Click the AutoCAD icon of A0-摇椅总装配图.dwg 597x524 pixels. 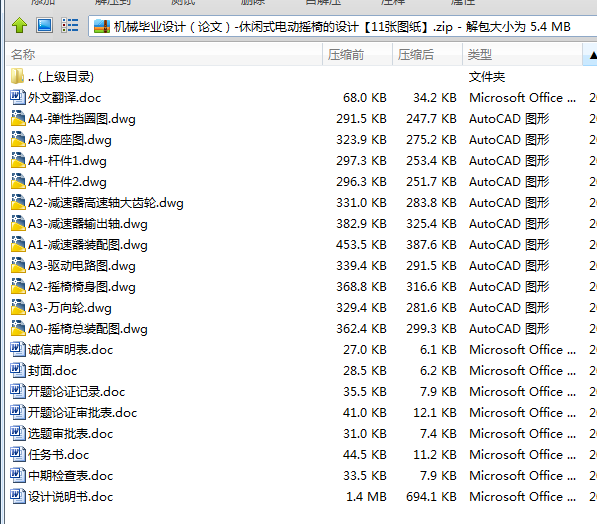[x=18, y=328]
